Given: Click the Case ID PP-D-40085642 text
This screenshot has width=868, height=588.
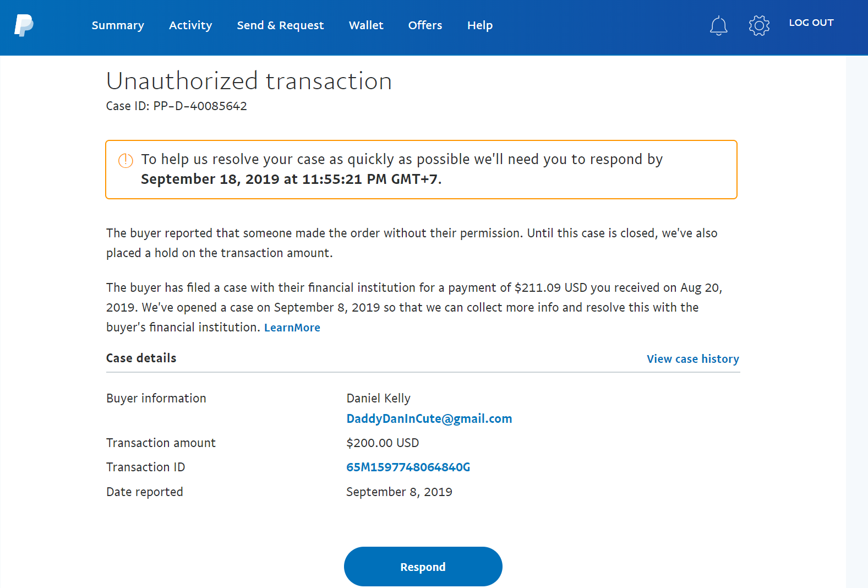Looking at the screenshot, I should pos(176,106).
